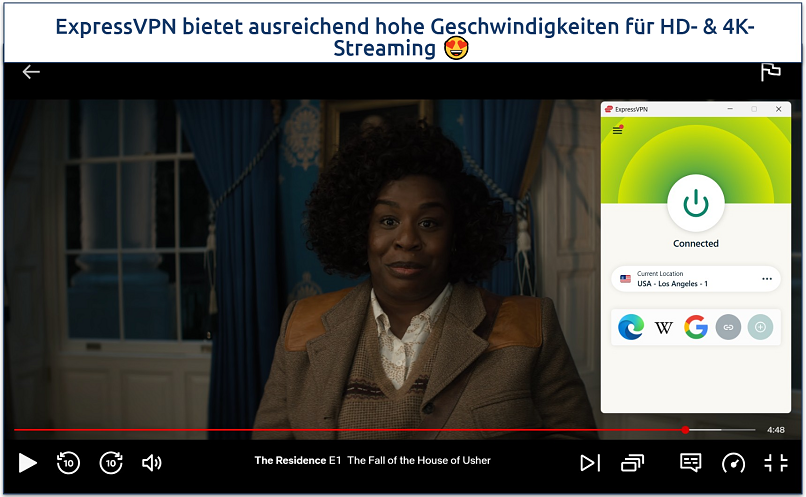This screenshot has height=497, width=806.
Task: Add a new shortcut with plus icon
Action: pos(760,327)
